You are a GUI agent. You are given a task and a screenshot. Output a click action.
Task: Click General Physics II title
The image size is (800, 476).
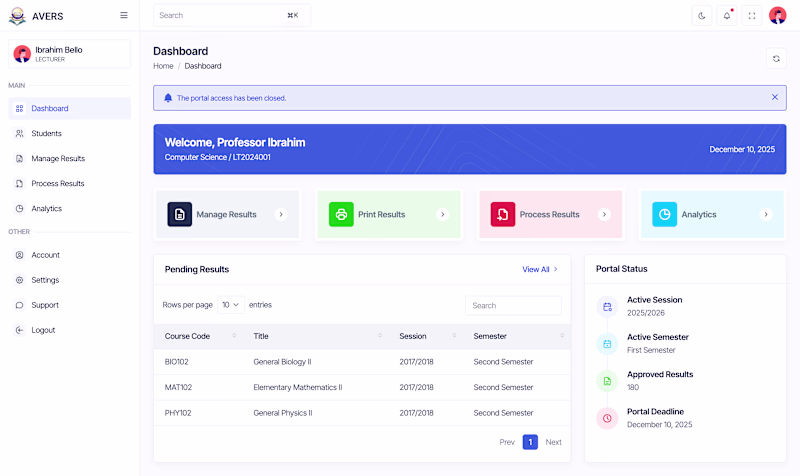click(283, 413)
